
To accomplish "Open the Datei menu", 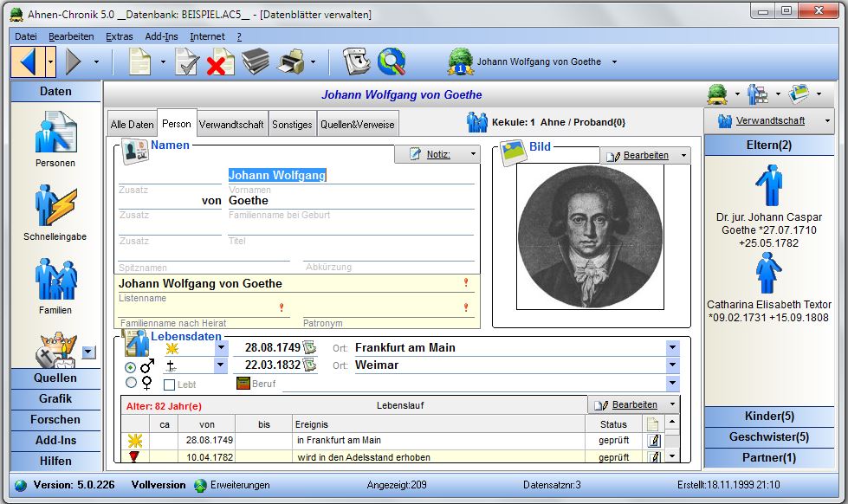I will pyautogui.click(x=26, y=36).
